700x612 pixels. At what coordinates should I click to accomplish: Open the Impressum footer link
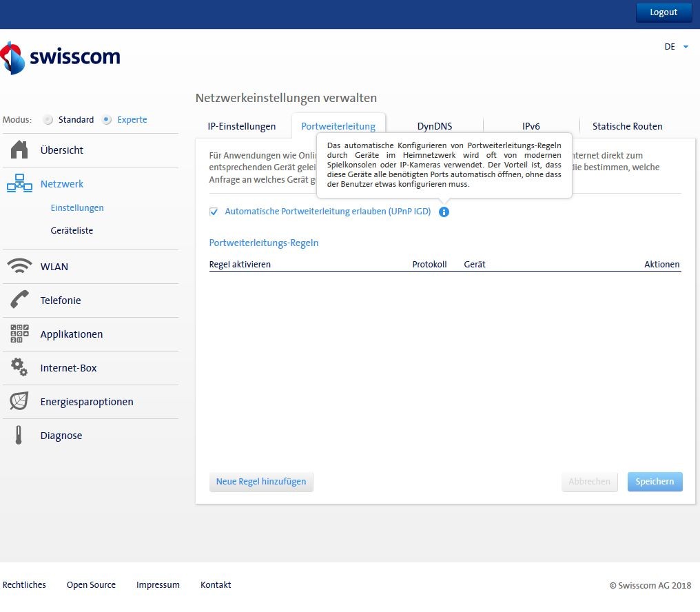(x=158, y=584)
